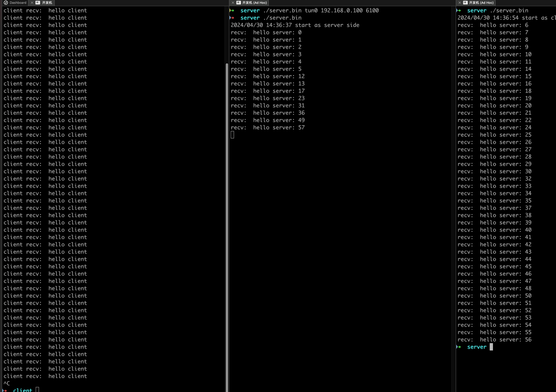This screenshot has height=392, width=556.
Task: Click the 'hello server: 45' line
Action: [494, 266]
